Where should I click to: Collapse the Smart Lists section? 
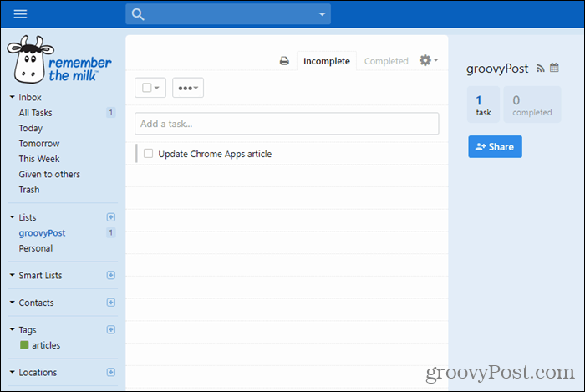pos(12,275)
